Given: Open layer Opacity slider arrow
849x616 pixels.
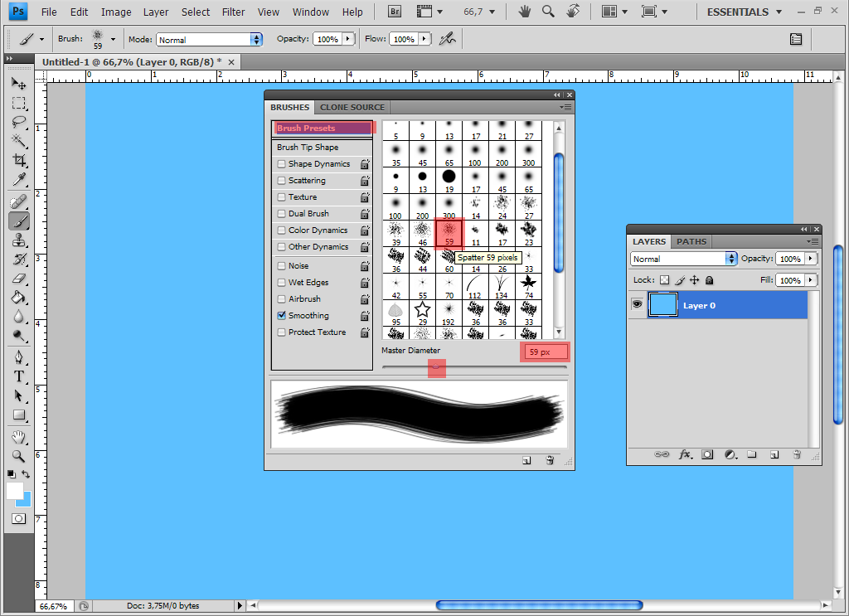Looking at the screenshot, I should click(811, 259).
